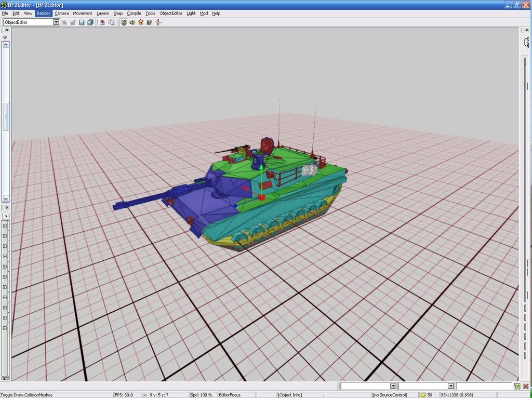Image resolution: width=532 pixels, height=398 pixels.
Task: Click the orange character toolbar icon
Action: [x=141, y=22]
